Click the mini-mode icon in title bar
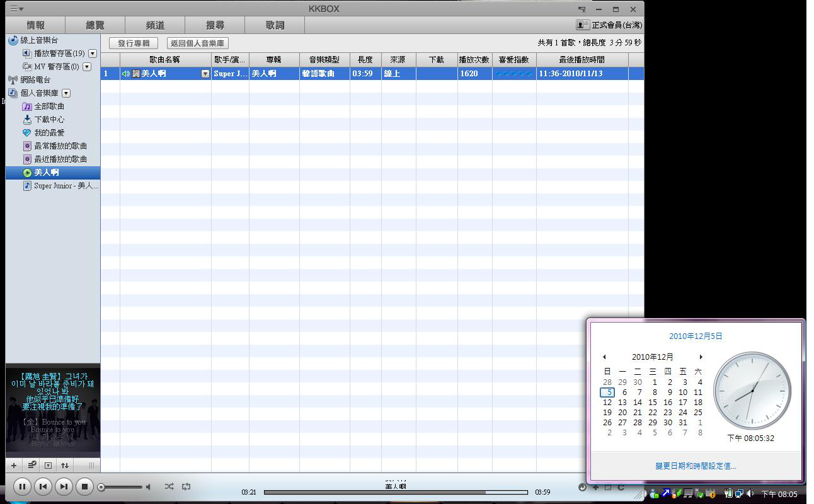814x504 pixels. (x=582, y=9)
